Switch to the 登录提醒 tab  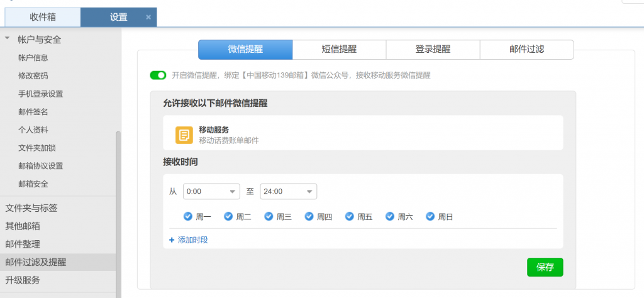point(433,49)
